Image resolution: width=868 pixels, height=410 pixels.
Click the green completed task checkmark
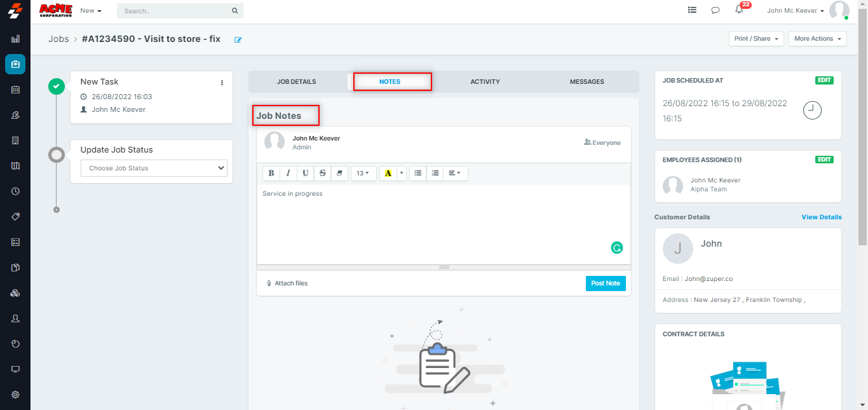[57, 86]
